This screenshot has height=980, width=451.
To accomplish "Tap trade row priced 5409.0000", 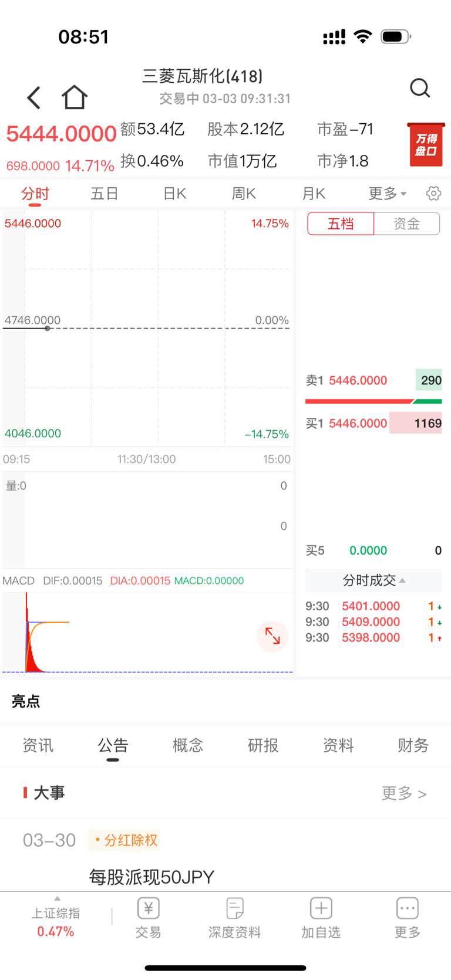I will click(373, 622).
